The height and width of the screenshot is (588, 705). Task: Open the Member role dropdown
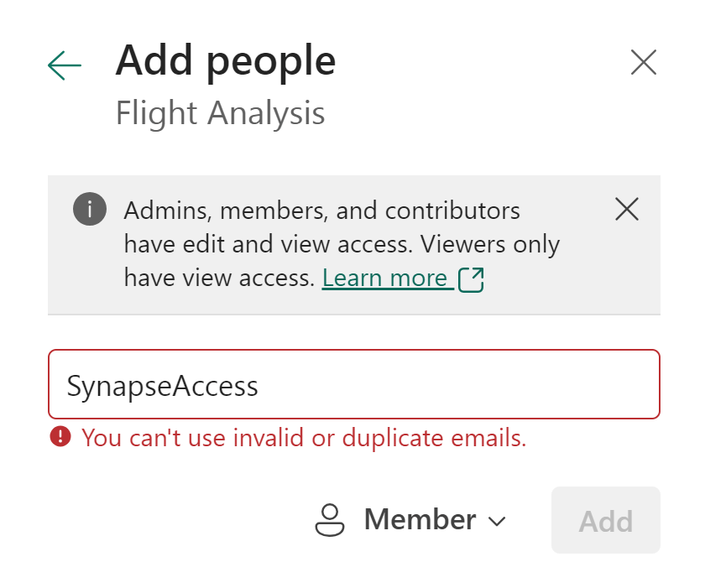click(x=420, y=520)
